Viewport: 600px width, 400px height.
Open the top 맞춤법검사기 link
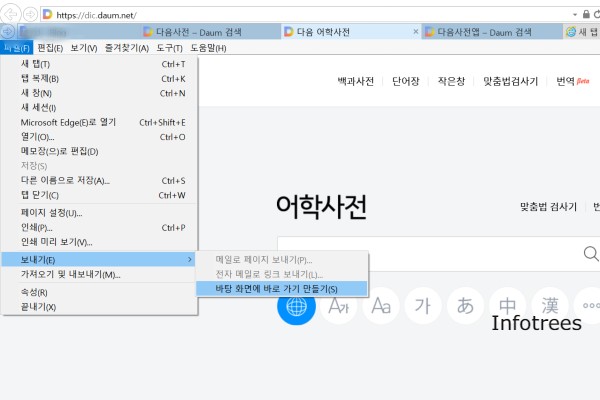[510, 81]
